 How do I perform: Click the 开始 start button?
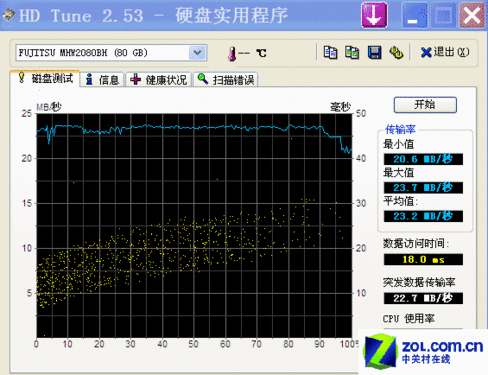click(x=425, y=105)
